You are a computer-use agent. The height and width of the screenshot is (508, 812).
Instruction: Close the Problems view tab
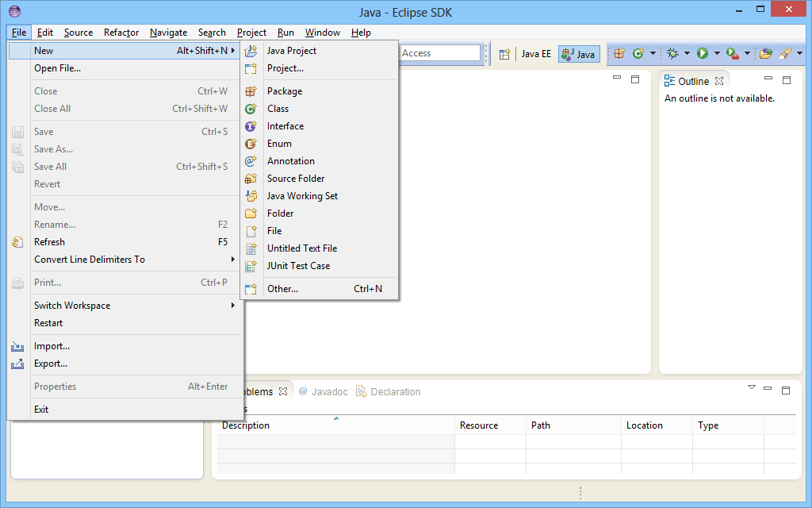coord(283,391)
